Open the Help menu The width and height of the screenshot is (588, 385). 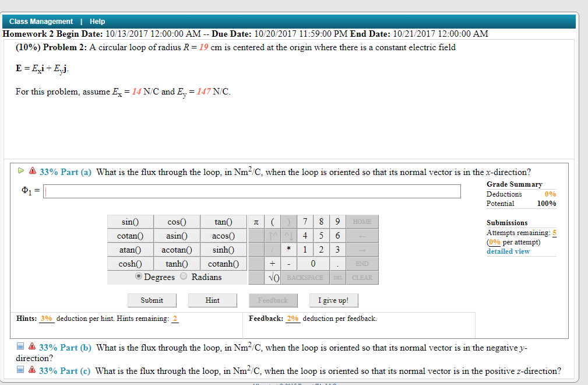click(97, 21)
